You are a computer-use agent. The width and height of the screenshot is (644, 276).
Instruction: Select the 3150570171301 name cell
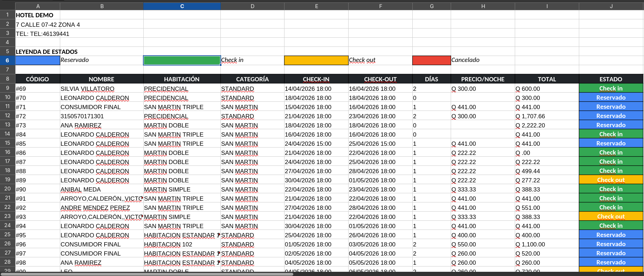click(x=102, y=116)
